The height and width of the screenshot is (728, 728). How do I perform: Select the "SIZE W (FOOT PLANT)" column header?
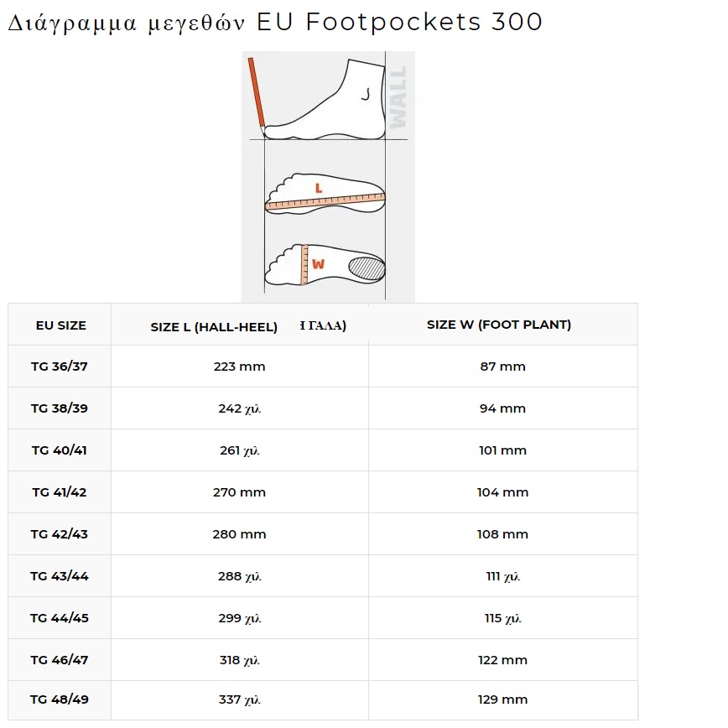499,325
